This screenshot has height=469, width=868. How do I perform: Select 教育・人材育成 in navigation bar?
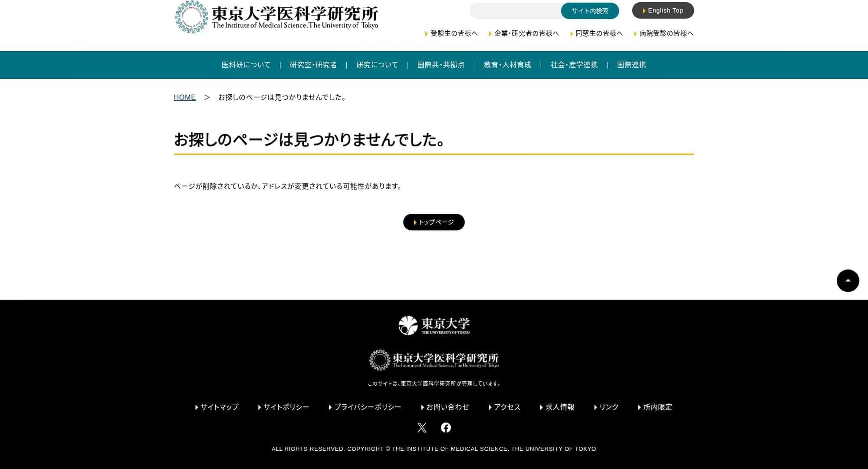click(507, 65)
